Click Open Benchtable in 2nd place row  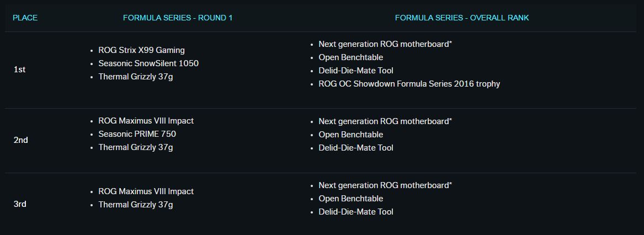[x=351, y=135]
